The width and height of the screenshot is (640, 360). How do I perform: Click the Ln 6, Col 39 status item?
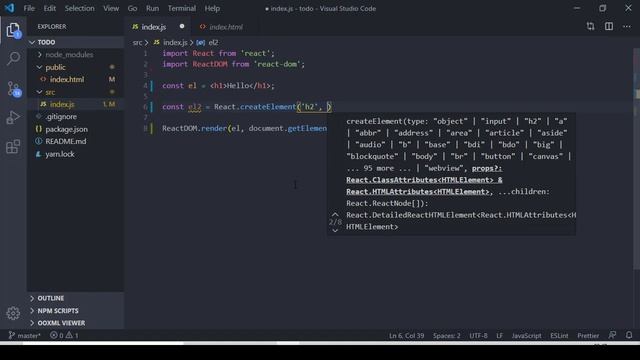407,336
